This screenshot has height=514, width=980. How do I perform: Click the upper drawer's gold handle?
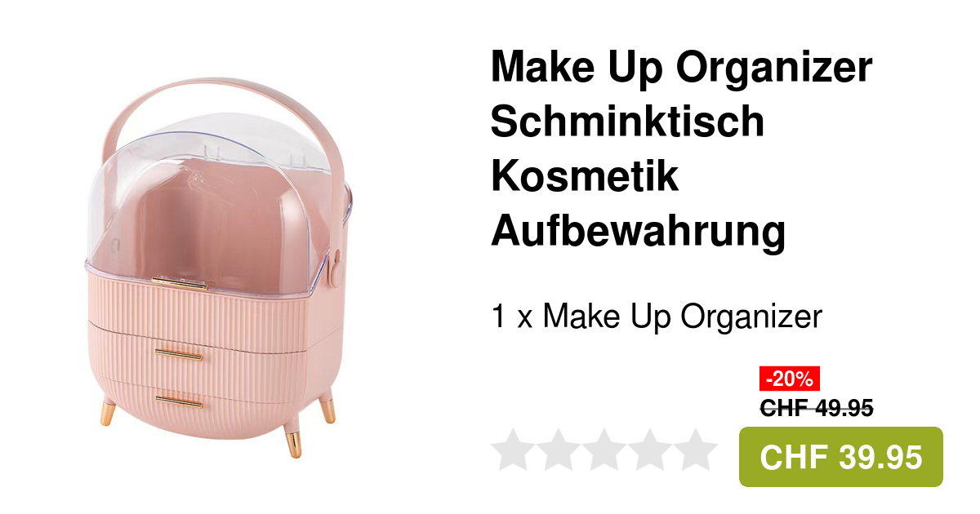(x=178, y=353)
